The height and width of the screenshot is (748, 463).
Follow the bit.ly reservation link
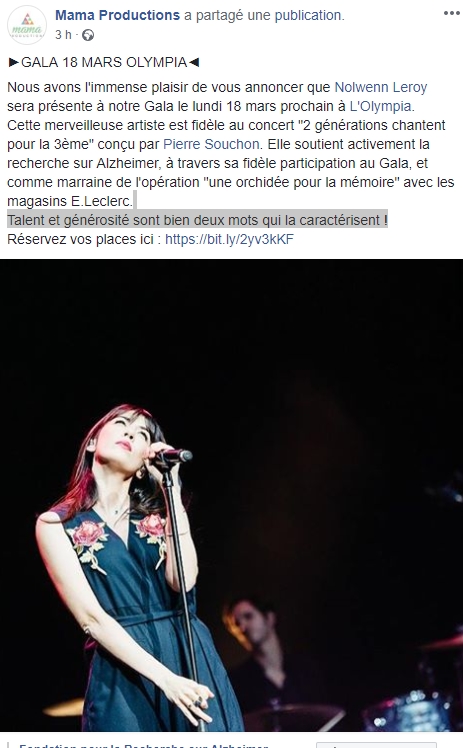229,239
